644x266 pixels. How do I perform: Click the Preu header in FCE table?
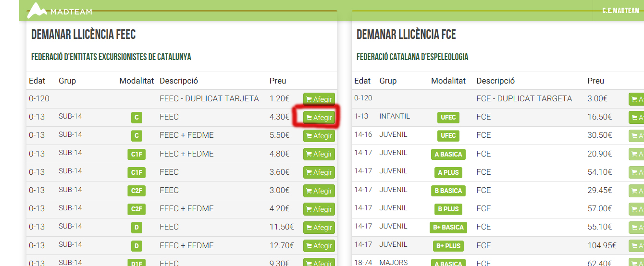click(596, 81)
